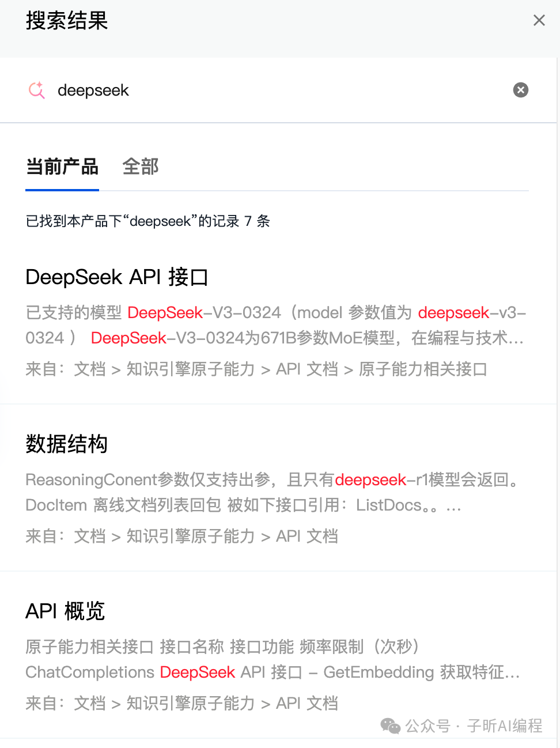The width and height of the screenshot is (560, 748).
Task: Switch to the 当前产品 tab
Action: (62, 167)
